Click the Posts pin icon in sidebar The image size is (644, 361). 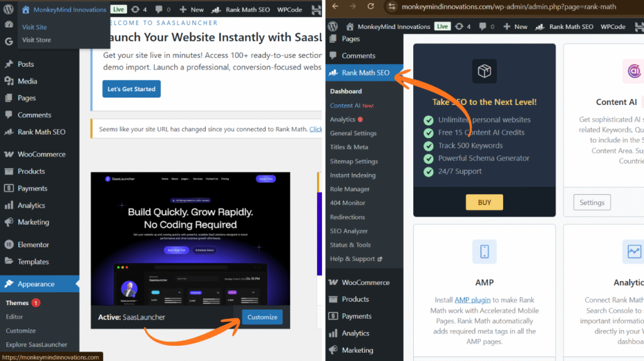pyautogui.click(x=9, y=64)
